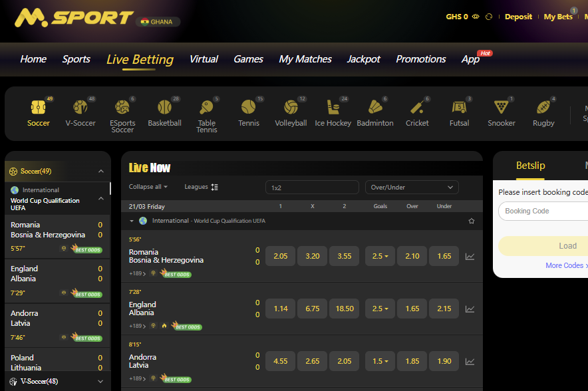Select 2.05 odds for Romania win
Screen dimensions: 588x391
pyautogui.click(x=280, y=256)
